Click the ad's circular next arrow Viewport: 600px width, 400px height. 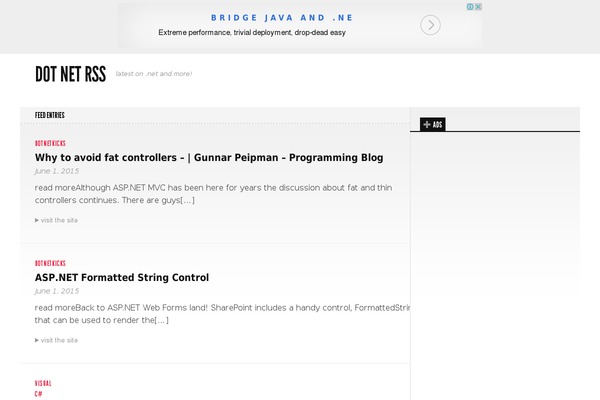pos(430,25)
